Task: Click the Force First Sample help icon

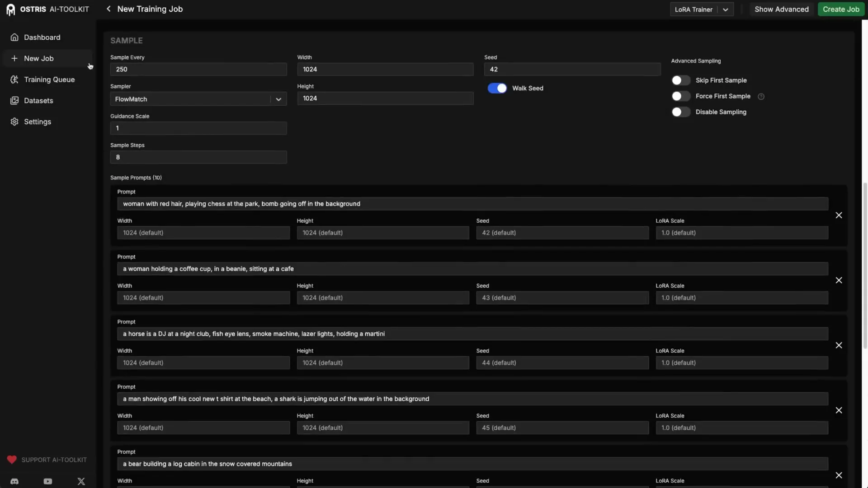Action: [761, 96]
